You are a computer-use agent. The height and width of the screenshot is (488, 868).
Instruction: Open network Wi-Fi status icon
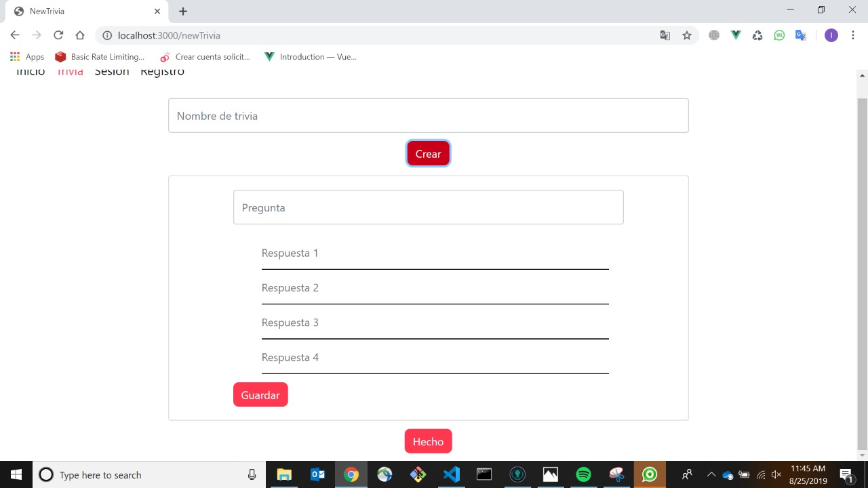(x=760, y=474)
